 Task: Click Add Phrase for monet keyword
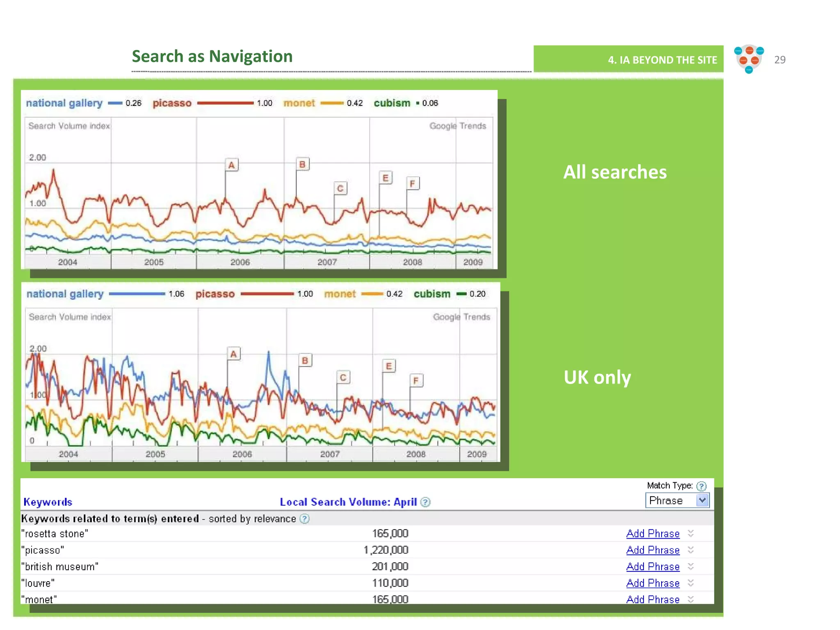(653, 599)
